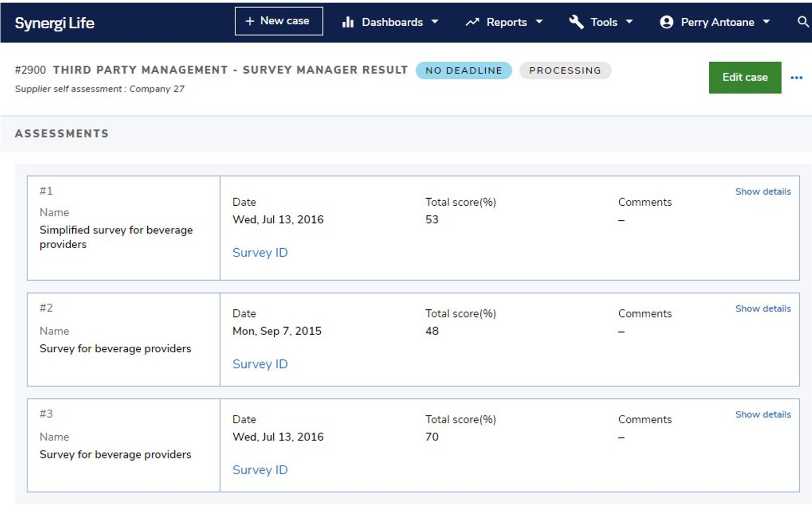Screen dimensions: 812x506
Task: Click the search magnifier icon
Action: click(802, 22)
